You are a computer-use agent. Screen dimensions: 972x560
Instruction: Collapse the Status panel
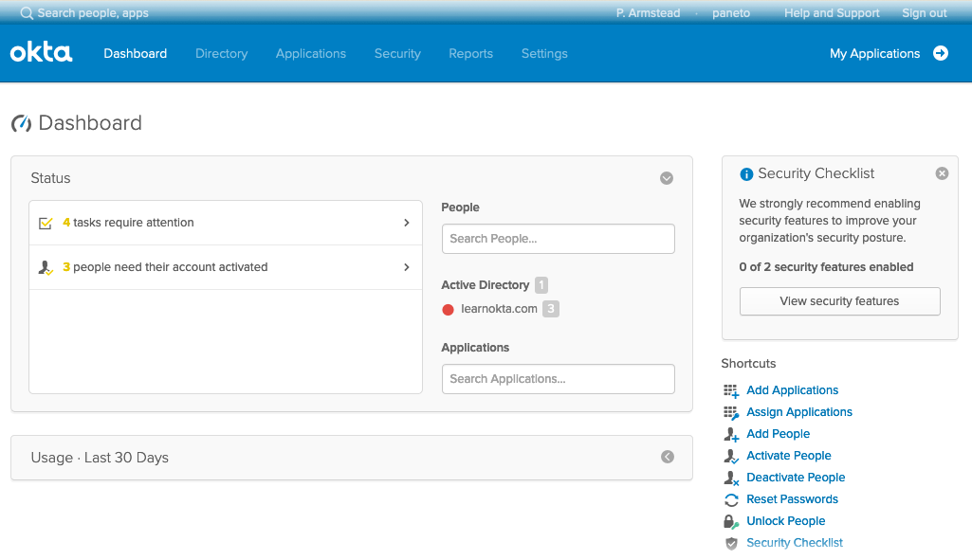click(667, 178)
